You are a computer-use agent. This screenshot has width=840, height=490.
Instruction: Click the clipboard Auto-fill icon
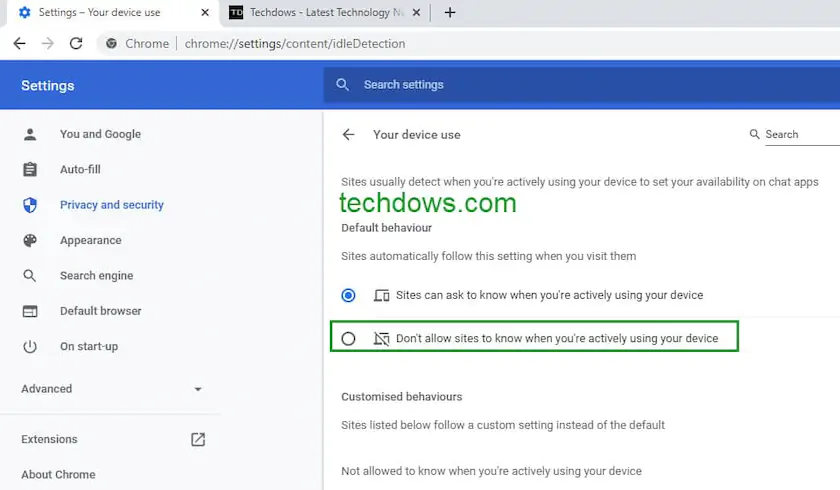click(x=30, y=170)
